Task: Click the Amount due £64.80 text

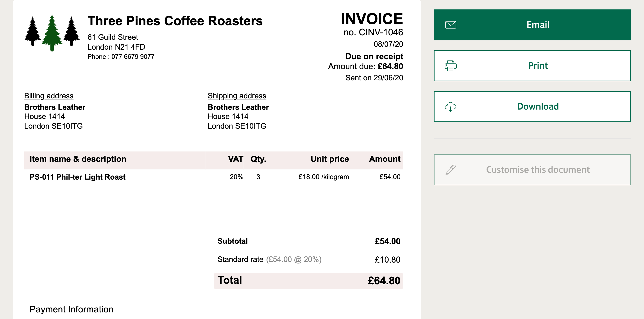Action: pos(365,67)
